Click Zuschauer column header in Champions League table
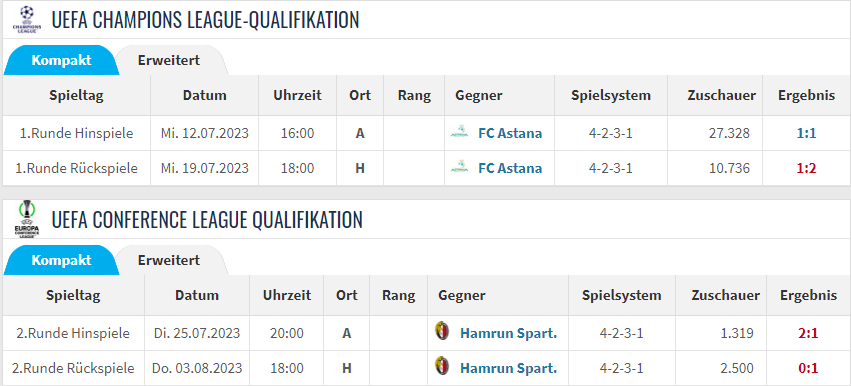The height and width of the screenshot is (386, 851). [721, 96]
